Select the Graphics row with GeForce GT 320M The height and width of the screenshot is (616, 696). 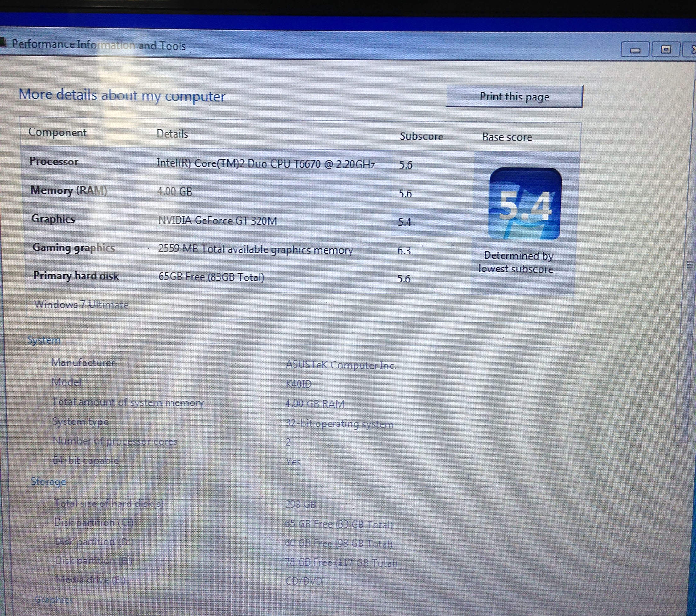pyautogui.click(x=53, y=219)
